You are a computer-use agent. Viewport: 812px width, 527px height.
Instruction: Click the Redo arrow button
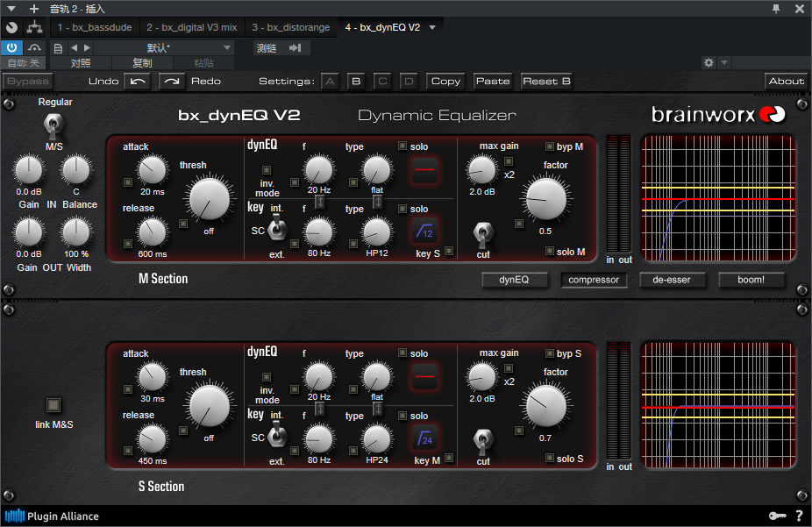[x=171, y=82]
